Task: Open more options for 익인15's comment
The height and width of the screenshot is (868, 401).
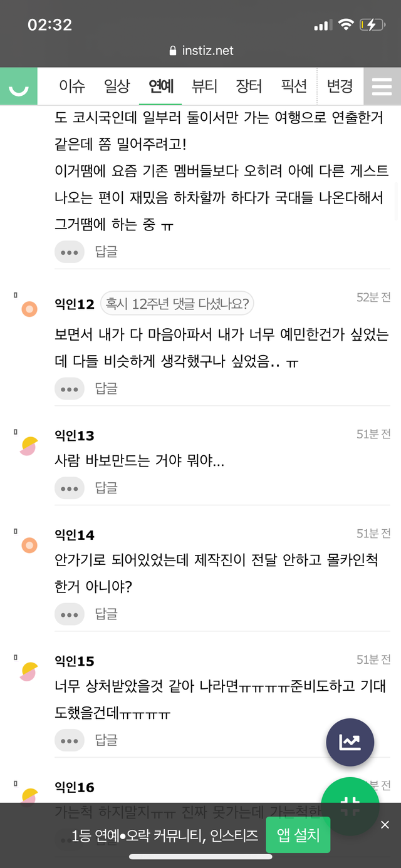Action: click(x=69, y=740)
